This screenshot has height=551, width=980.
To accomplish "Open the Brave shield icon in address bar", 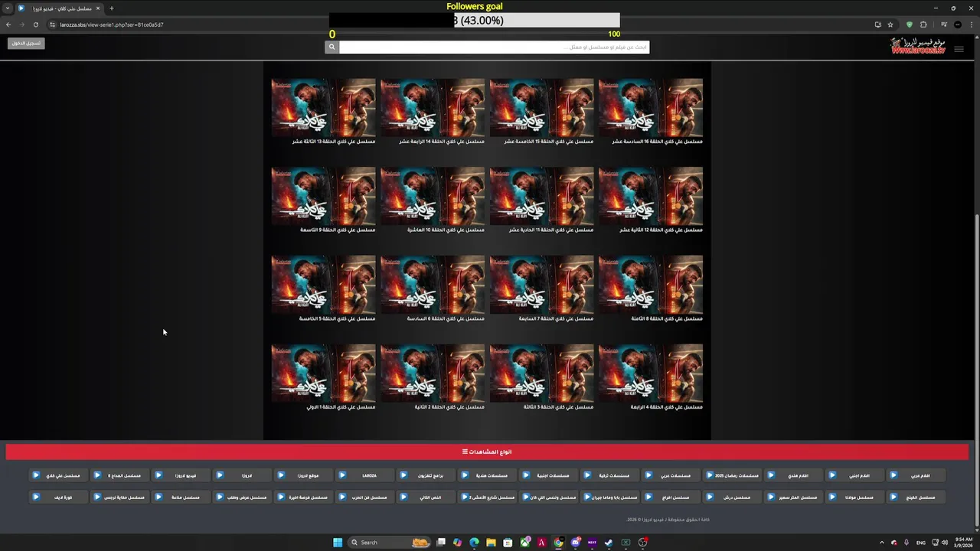I will [910, 24].
